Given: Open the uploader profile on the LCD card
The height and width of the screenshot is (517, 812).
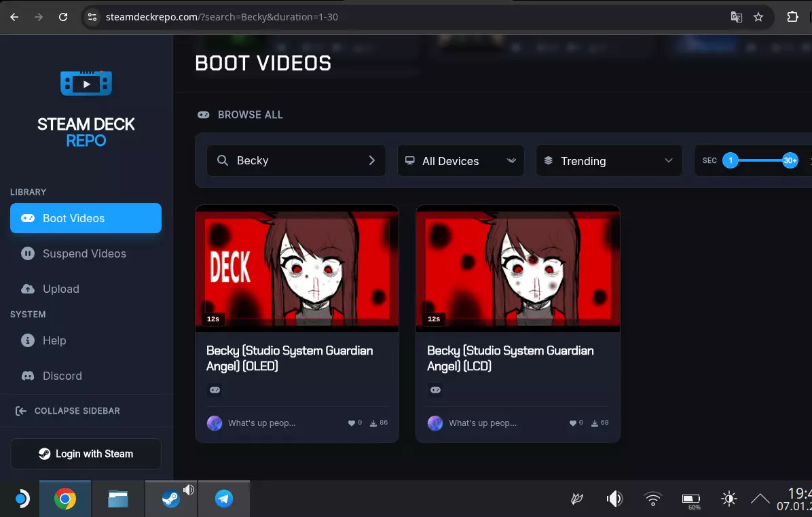Looking at the screenshot, I should point(473,423).
